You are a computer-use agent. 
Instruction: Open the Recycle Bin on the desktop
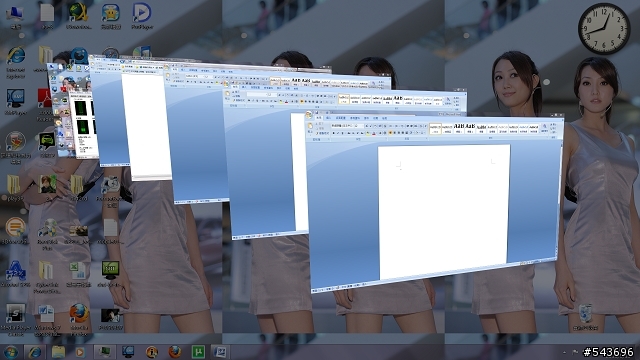pos(585,317)
